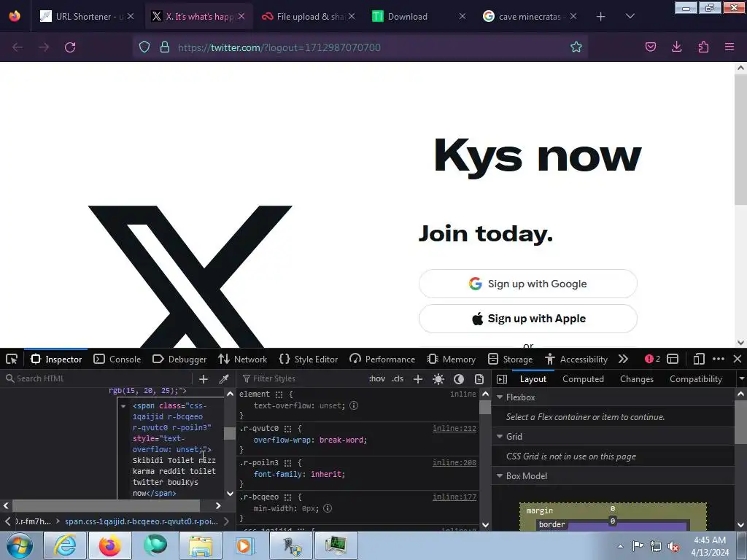Pick an element color with eyedropper icon

tap(223, 378)
